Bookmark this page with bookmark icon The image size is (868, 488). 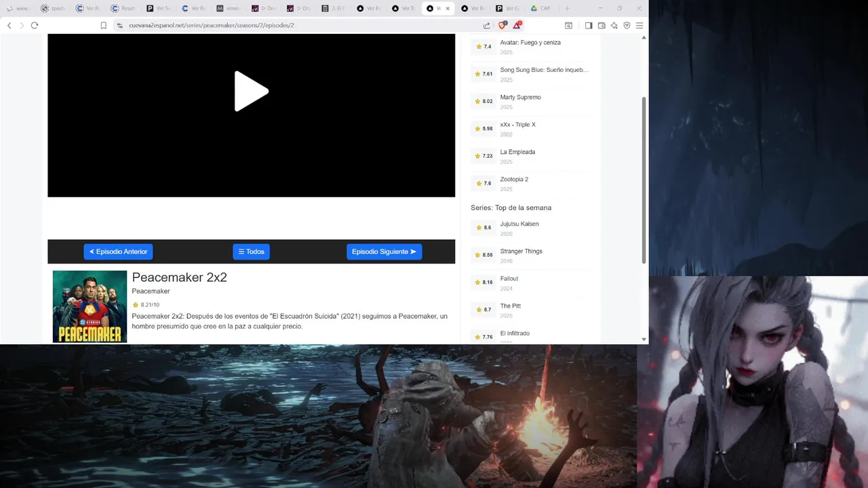[103, 25]
